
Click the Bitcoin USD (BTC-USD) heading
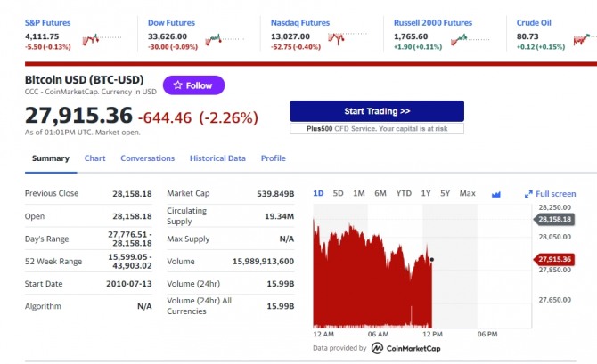coord(84,79)
